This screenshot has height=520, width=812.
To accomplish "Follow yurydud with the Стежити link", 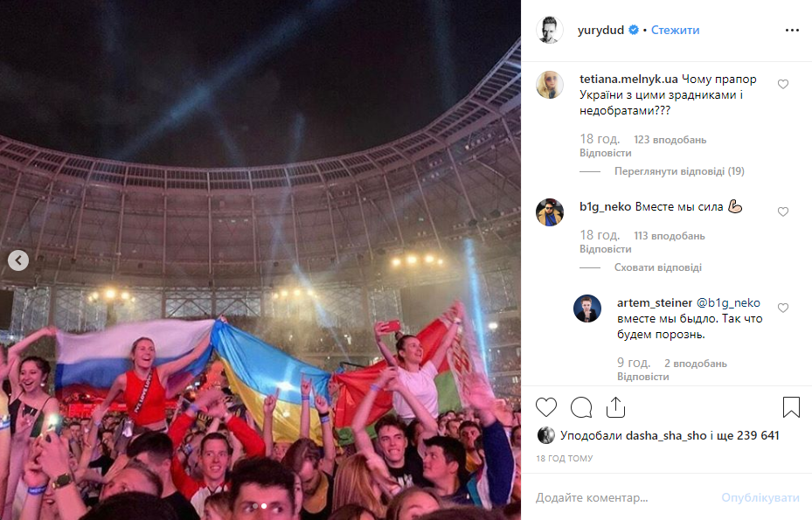I will pos(675,30).
